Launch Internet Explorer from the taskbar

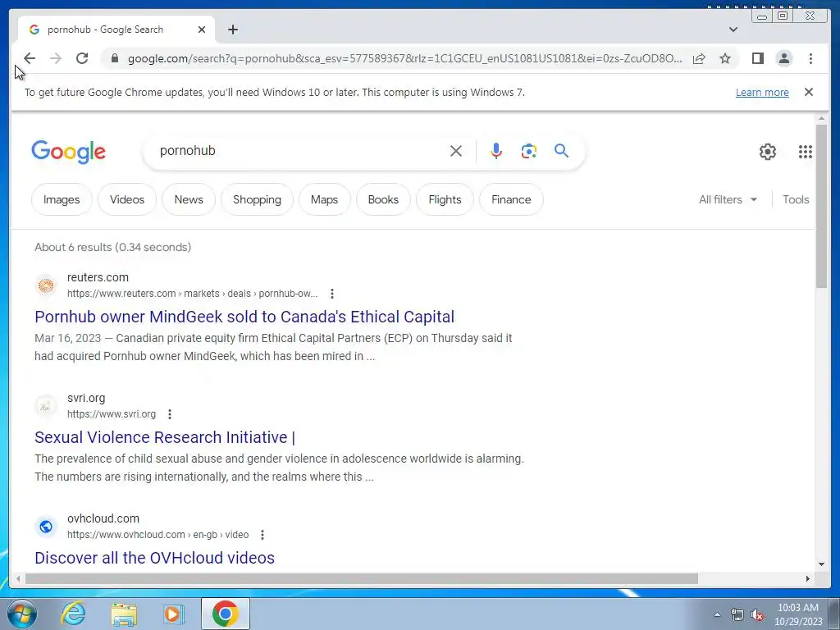click(x=73, y=614)
